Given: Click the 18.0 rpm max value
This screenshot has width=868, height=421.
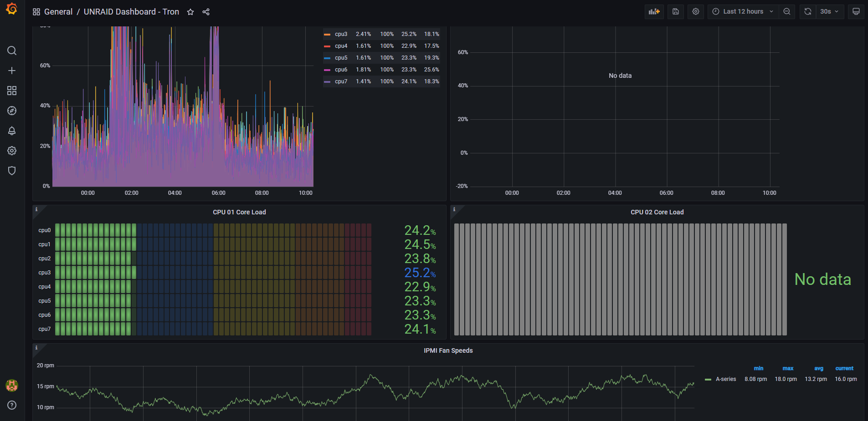Looking at the screenshot, I should [x=786, y=379].
